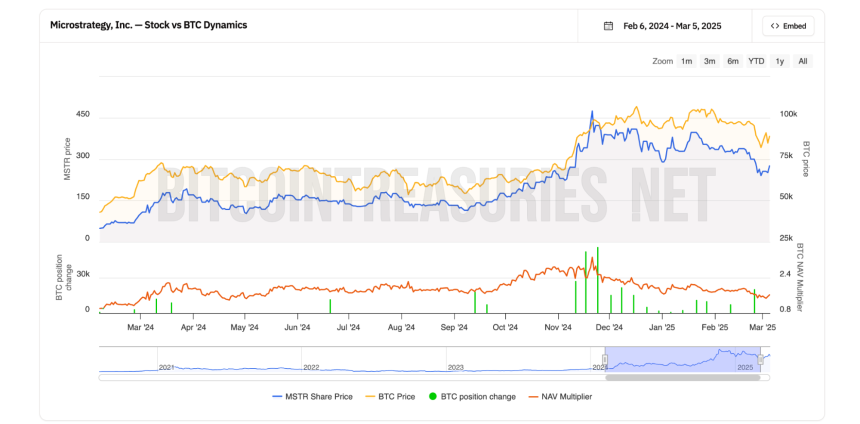Set zoom to 1m
Viewport: 860px width, 424px height.
[x=686, y=61]
